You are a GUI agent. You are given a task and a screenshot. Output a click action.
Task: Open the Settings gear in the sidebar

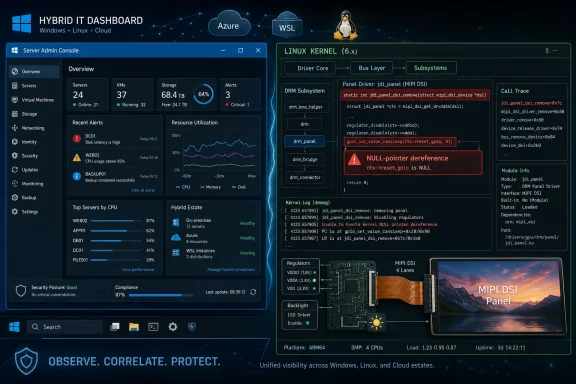pos(15,212)
